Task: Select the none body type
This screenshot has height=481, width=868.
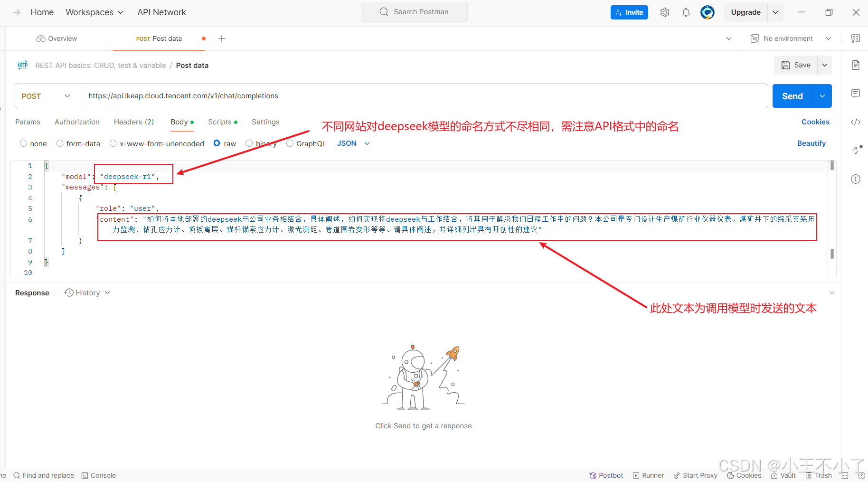Action: pyautogui.click(x=24, y=143)
